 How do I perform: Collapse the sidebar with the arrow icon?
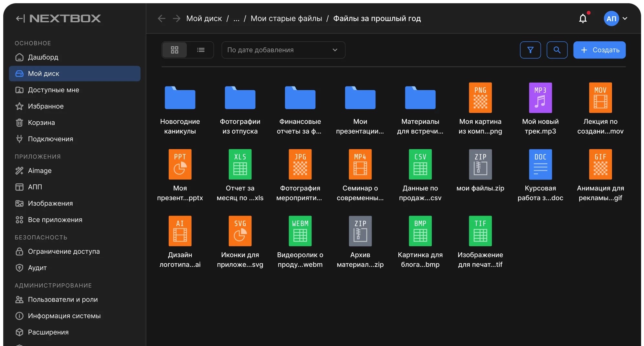click(x=20, y=18)
